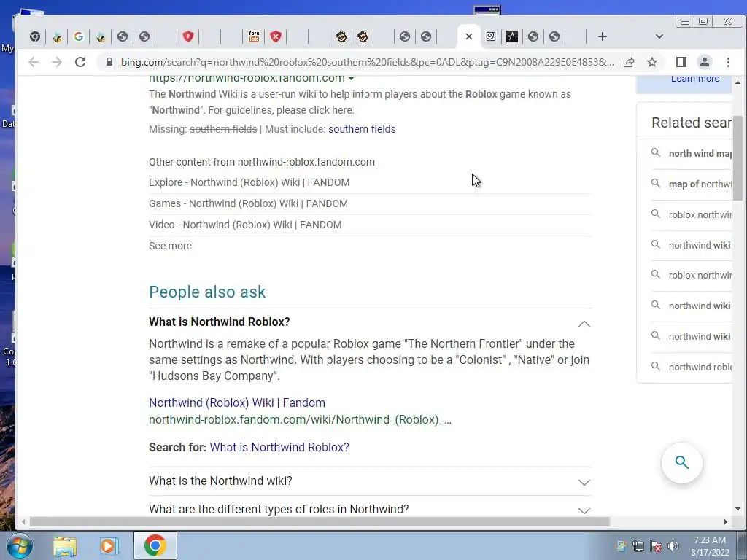Click the 'Other content from northwind-roblox.fandom.com' text
This screenshot has width=747, height=560.
tap(262, 162)
